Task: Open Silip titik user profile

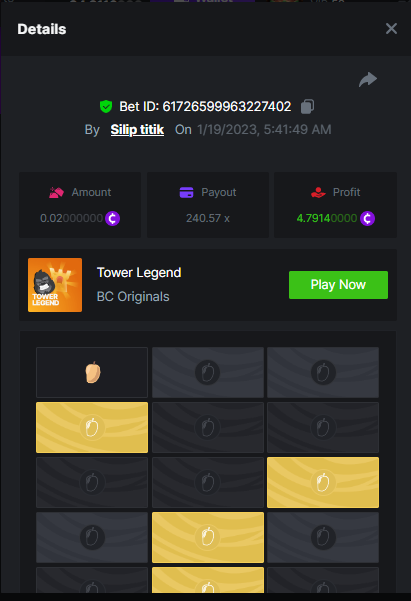Action: click(x=137, y=130)
